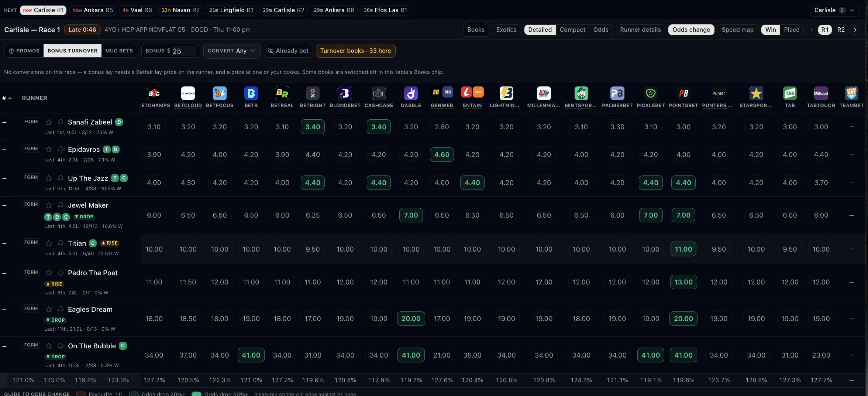Toggle Turnover books 33 here chip
The height and width of the screenshot is (396, 868).
pyautogui.click(x=355, y=51)
